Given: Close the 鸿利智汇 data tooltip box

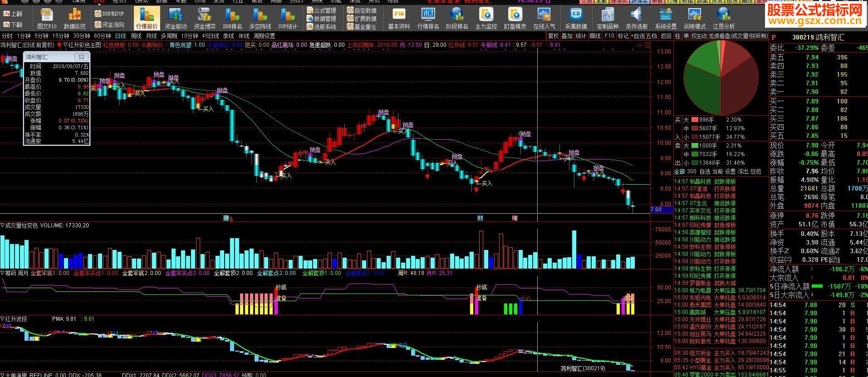Looking at the screenshot, I should click(81, 57).
